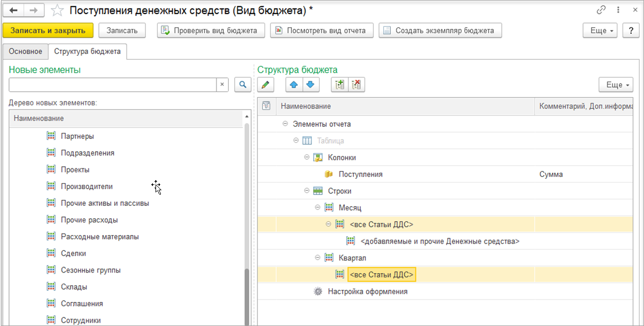The height and width of the screenshot is (326, 644).
Task: Open help with the question mark button
Action: (x=631, y=30)
